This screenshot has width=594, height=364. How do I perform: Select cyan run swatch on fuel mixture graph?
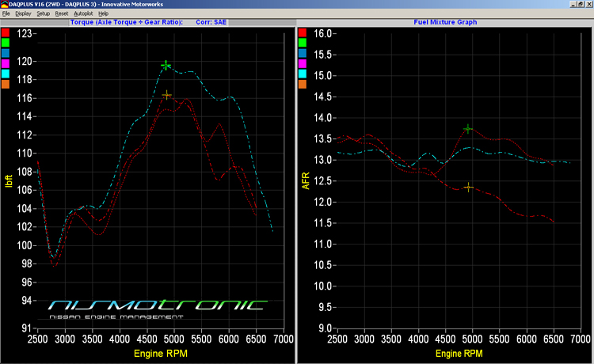pos(303,74)
